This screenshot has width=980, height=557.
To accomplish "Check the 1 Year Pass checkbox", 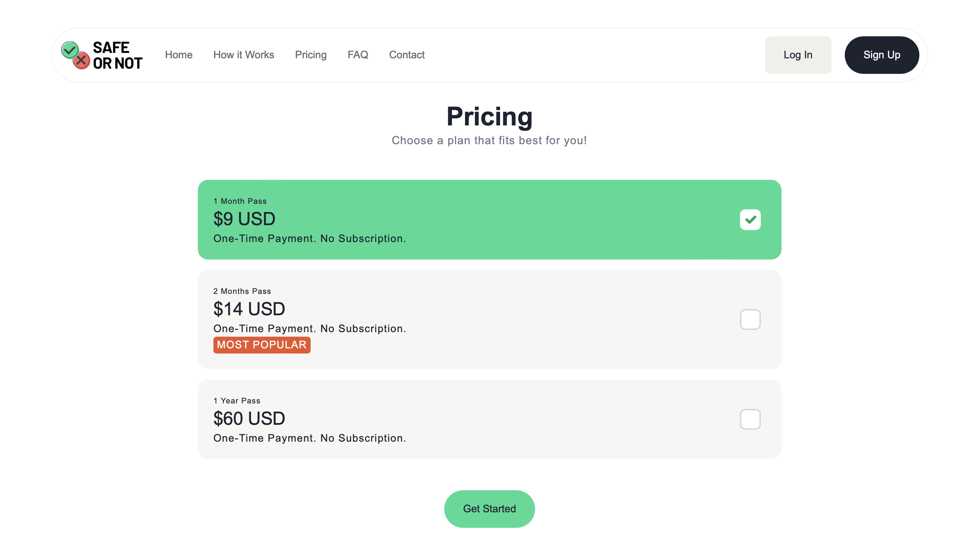I will click(x=750, y=419).
